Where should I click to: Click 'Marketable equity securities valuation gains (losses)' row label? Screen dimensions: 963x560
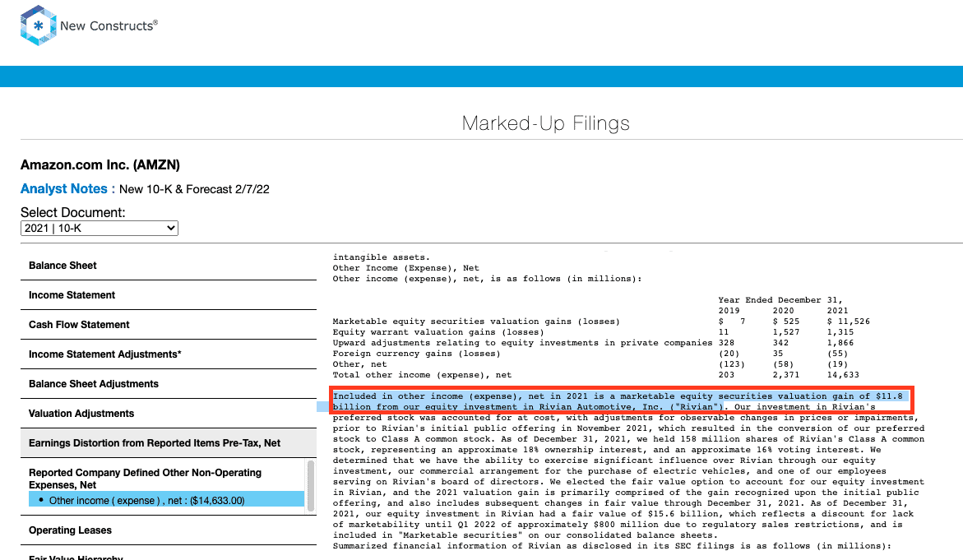pos(476,322)
